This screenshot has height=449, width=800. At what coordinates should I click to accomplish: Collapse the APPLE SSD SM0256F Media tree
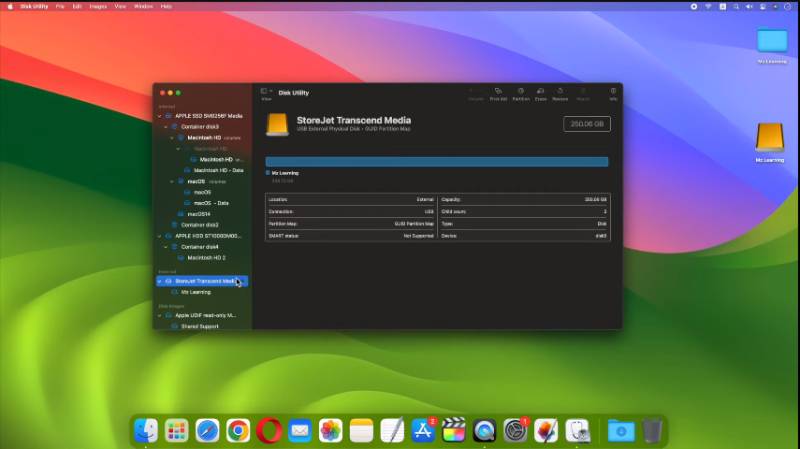(160, 116)
